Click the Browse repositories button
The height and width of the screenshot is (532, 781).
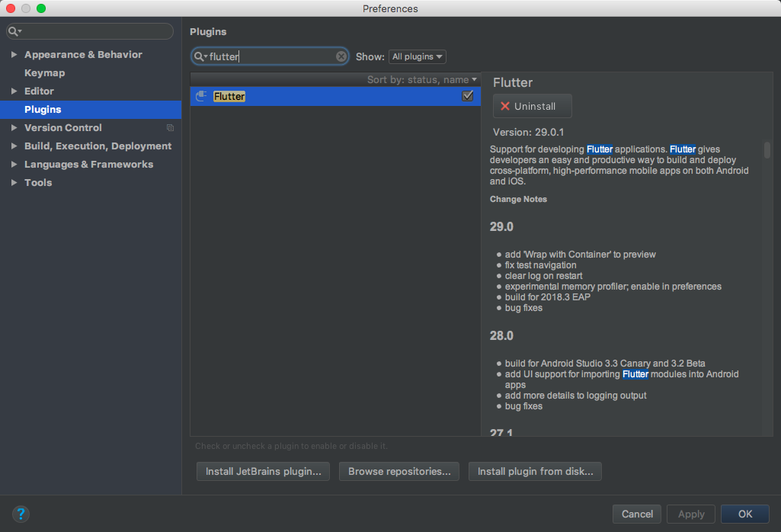(399, 472)
